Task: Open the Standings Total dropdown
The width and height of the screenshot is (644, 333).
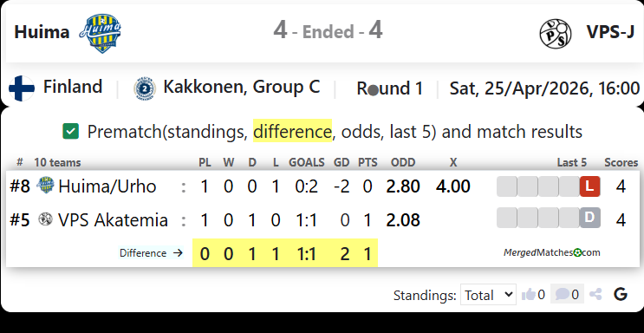Action: click(488, 294)
